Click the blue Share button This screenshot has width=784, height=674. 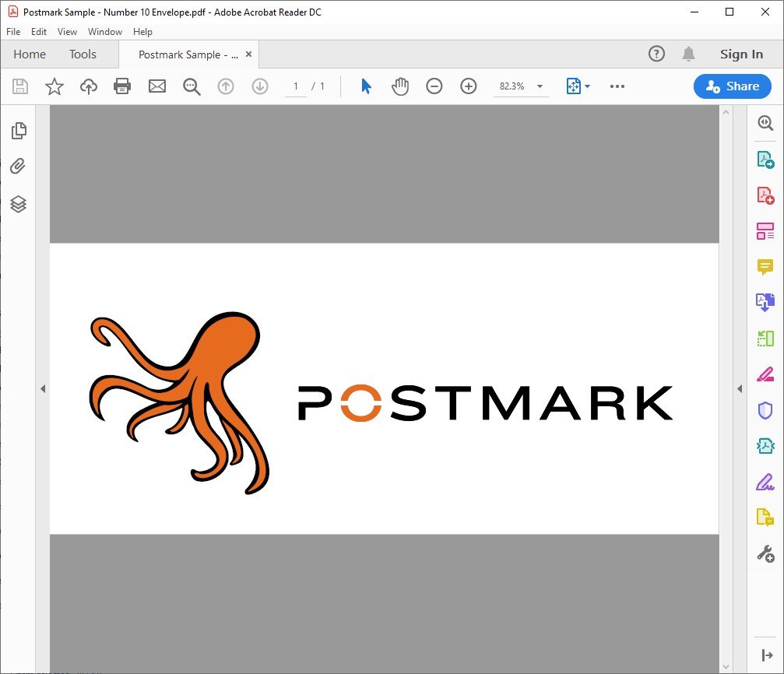click(x=732, y=86)
